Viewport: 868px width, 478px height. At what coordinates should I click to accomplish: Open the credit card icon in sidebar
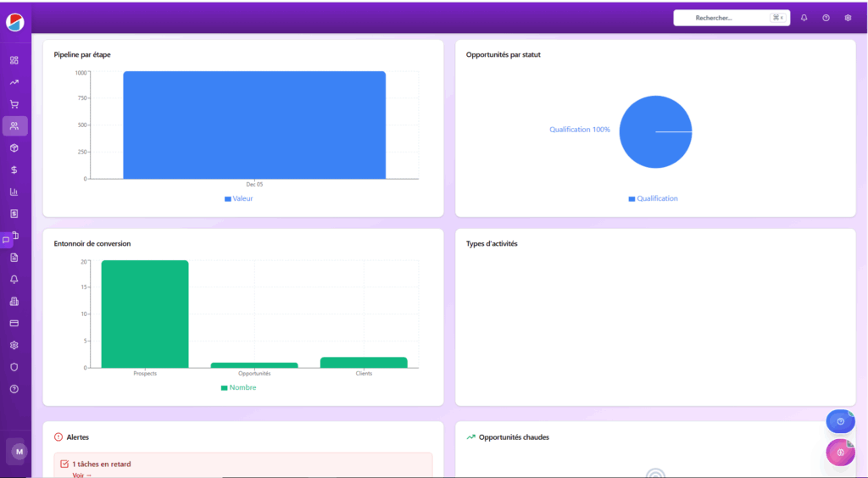[14, 323]
